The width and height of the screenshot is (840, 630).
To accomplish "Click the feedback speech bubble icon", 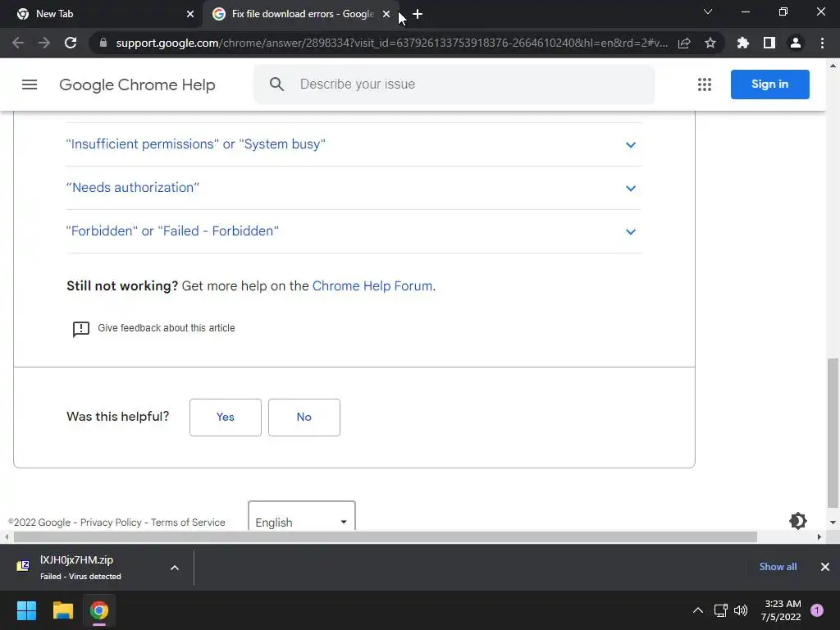I will tap(81, 329).
